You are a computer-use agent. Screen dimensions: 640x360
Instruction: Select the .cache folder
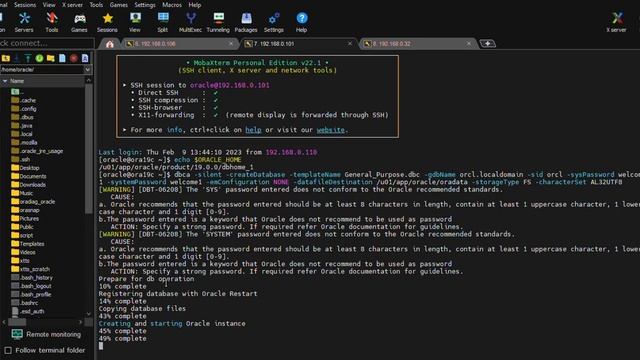pos(24,100)
